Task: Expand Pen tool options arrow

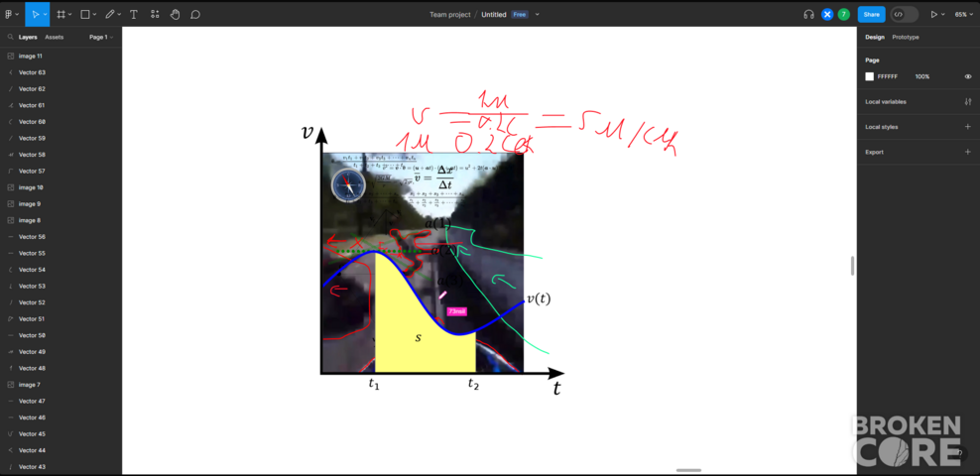Action: coord(119,14)
